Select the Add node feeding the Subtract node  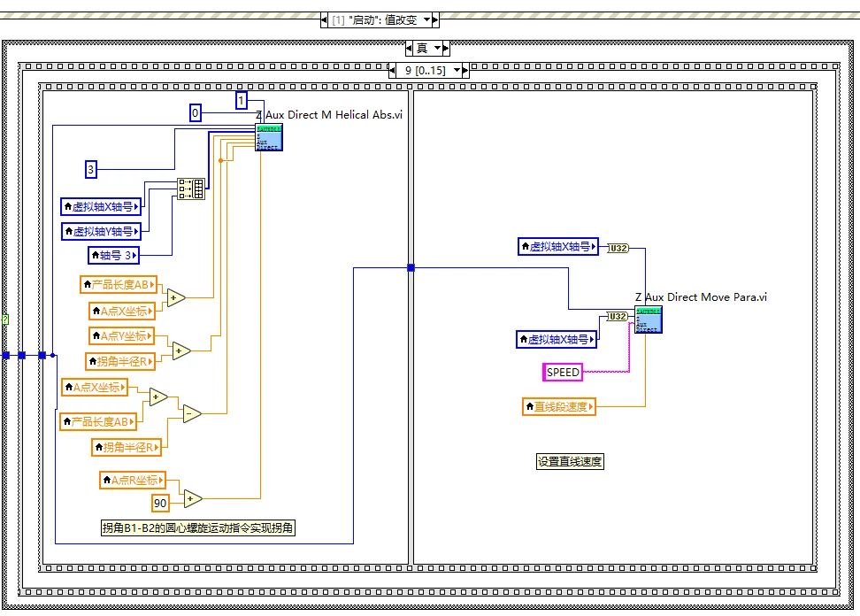click(x=158, y=397)
